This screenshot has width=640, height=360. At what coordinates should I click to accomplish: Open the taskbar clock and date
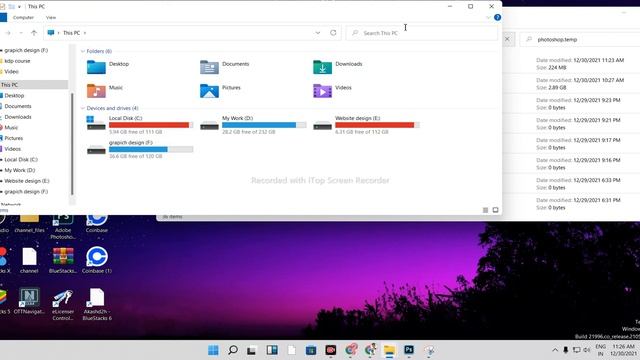pos(624,350)
